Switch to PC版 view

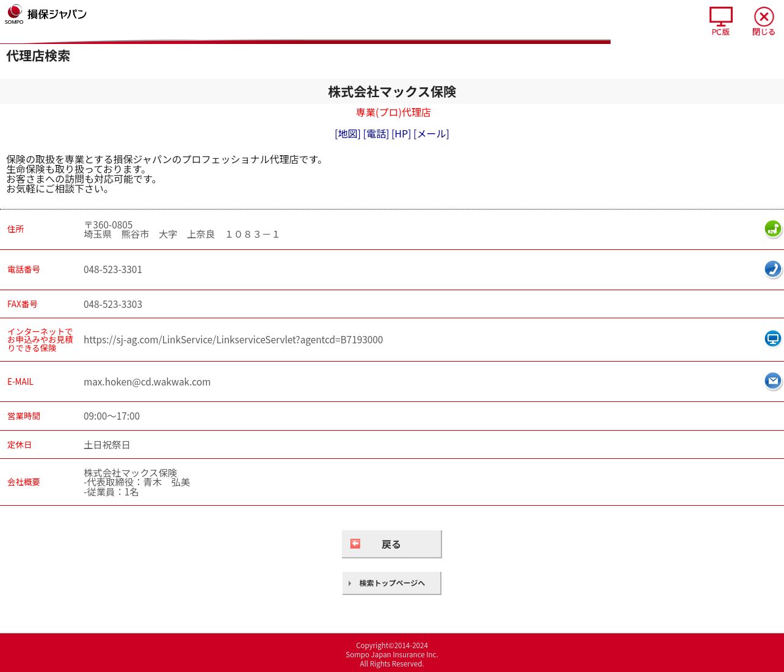coord(720,21)
